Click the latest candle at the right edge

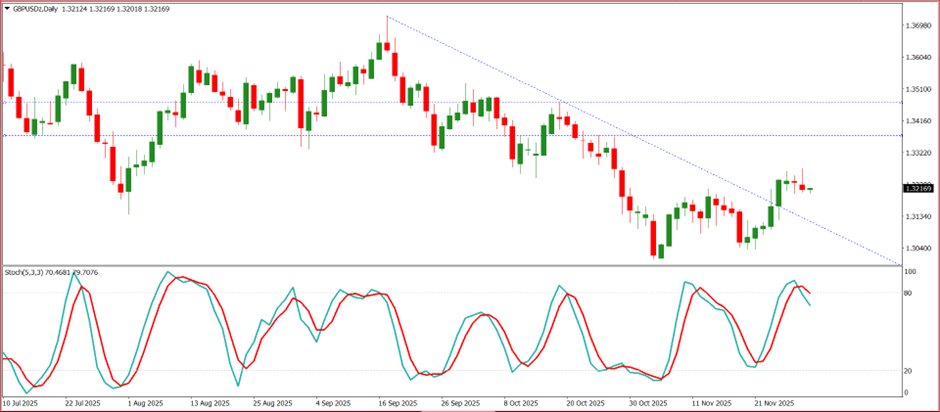coord(810,188)
